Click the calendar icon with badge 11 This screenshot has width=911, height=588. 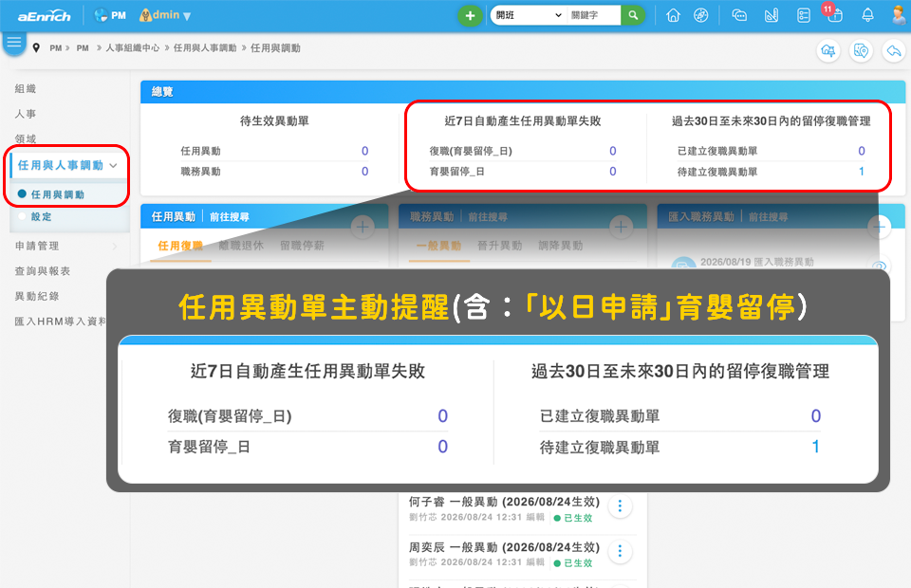pos(834,14)
